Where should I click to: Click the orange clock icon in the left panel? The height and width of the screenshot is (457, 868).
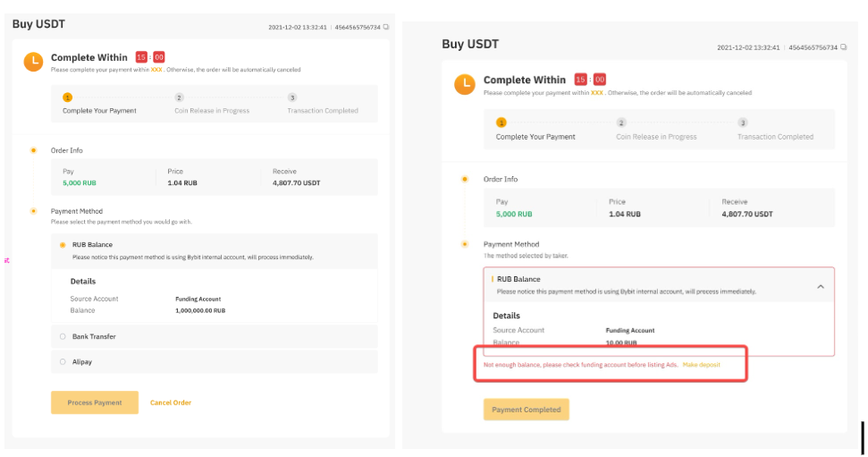pyautogui.click(x=32, y=61)
